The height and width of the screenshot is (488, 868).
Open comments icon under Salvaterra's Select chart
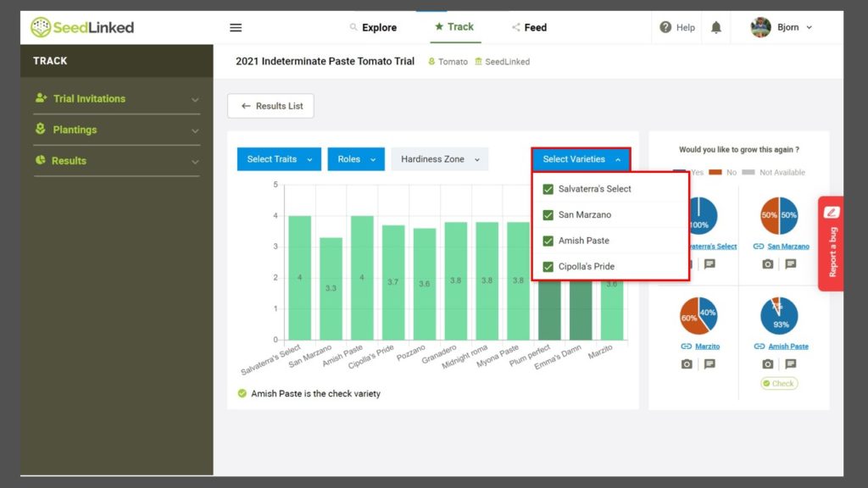point(709,264)
